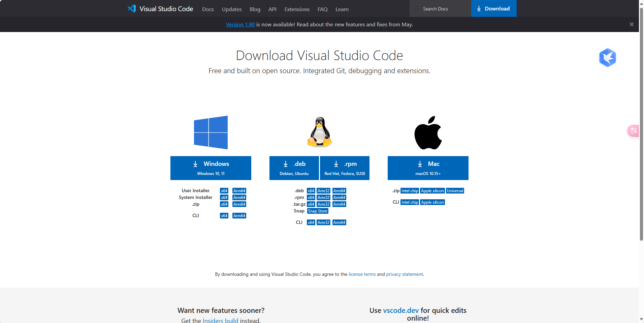Select x64 for Linux .deb
Viewport: 644px width, 323px height.
[x=311, y=191]
